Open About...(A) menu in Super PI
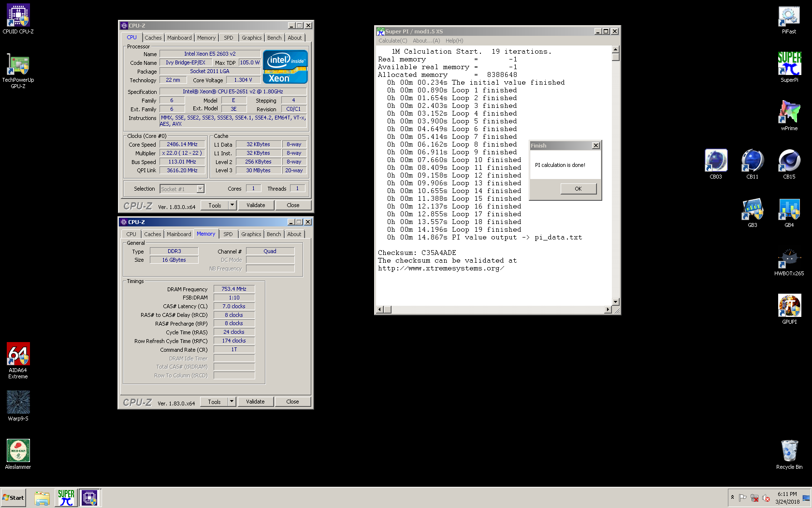 [x=426, y=41]
